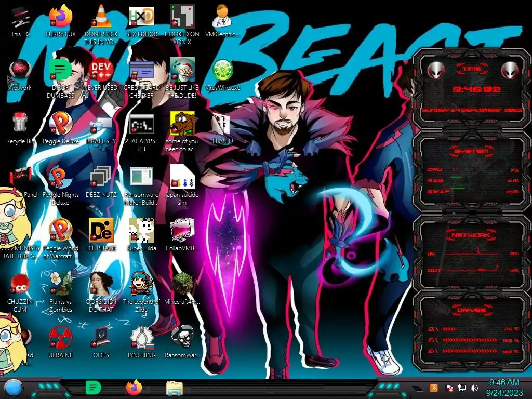This screenshot has width=532, height=399.
Task: Open the volume speaker tray icon
Action: (474, 388)
